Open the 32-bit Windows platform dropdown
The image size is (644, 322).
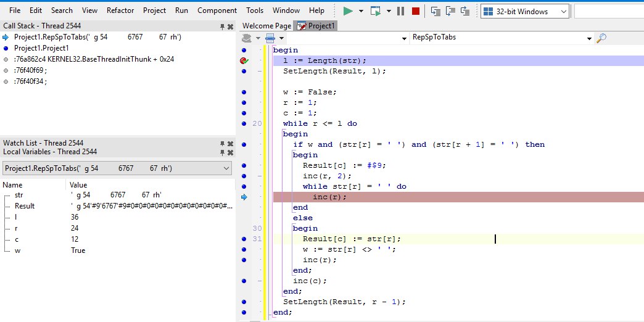pyautogui.click(x=525, y=12)
